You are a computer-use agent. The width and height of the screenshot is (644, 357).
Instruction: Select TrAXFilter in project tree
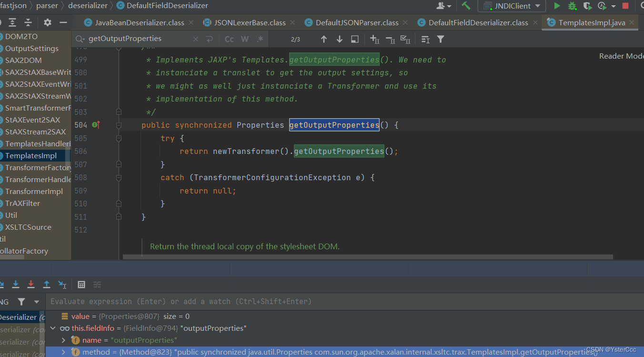(22, 204)
